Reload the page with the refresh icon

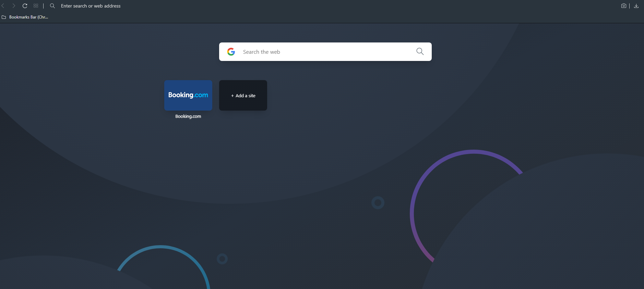click(x=25, y=6)
